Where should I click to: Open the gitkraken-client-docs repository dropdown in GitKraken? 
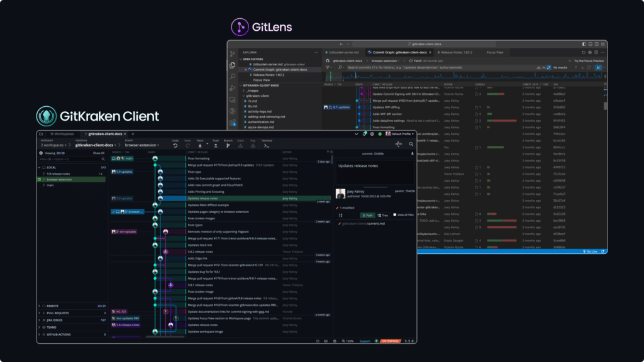(x=96, y=145)
